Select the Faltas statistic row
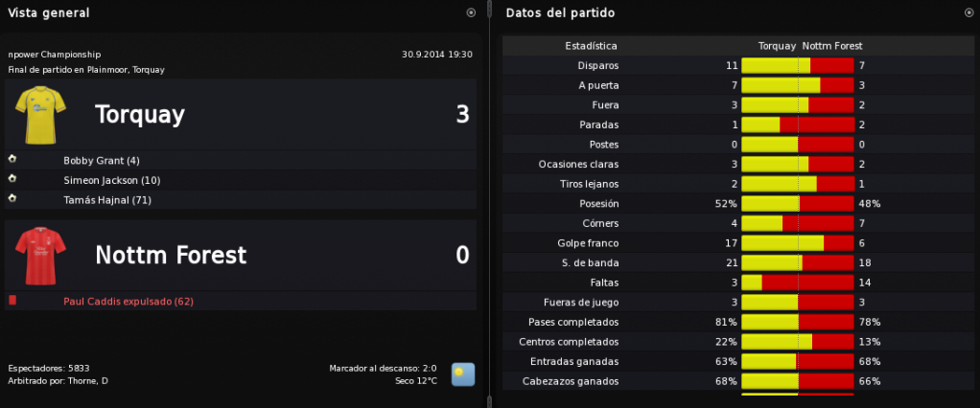Screen dimensions: 980x408 (737, 283)
